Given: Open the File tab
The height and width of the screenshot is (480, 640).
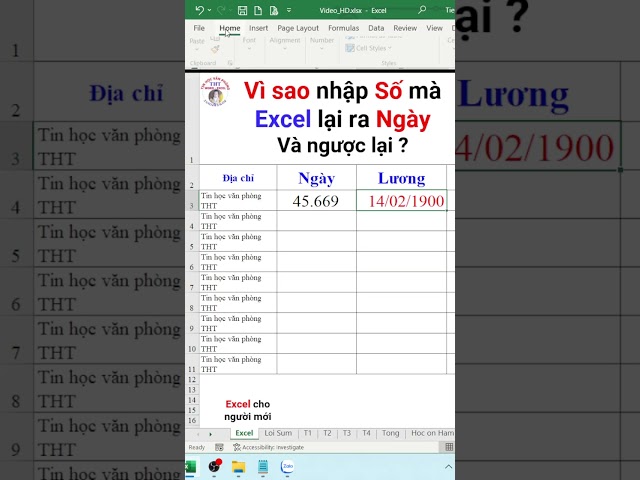Looking at the screenshot, I should tap(199, 28).
